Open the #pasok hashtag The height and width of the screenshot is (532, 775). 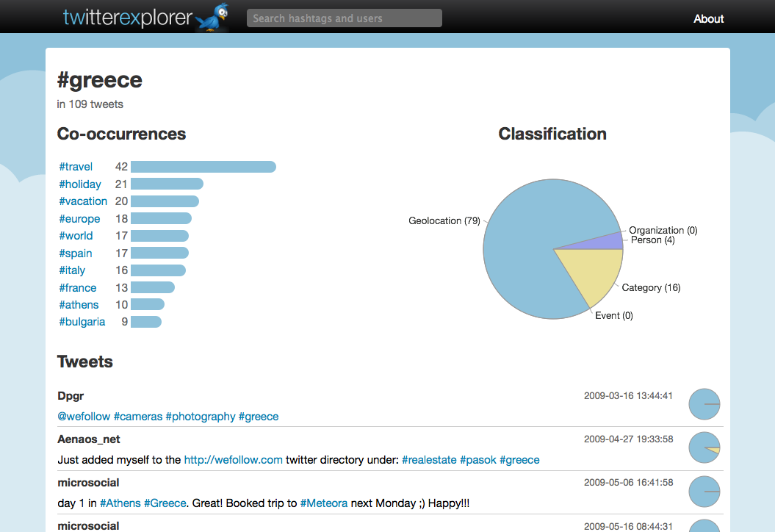[478, 460]
